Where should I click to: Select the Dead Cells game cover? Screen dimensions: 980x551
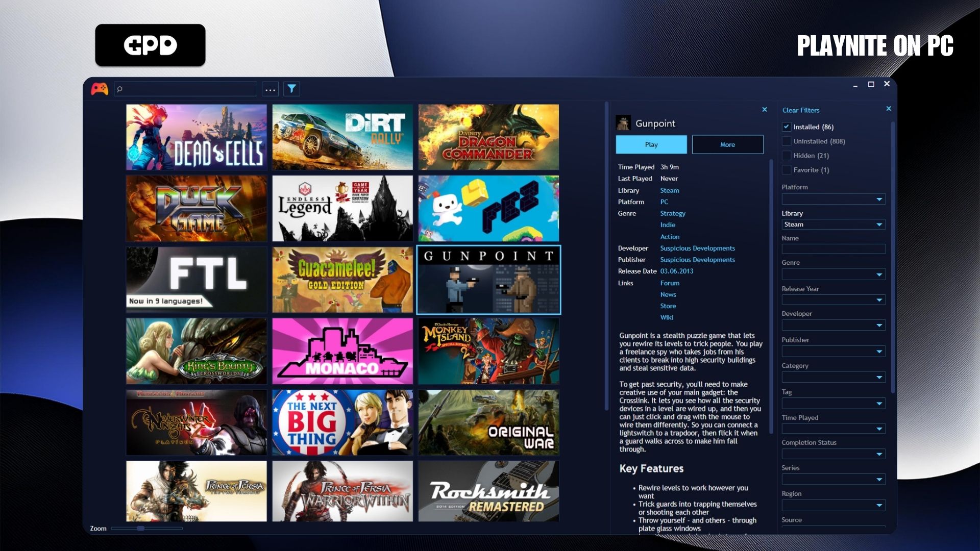point(197,137)
